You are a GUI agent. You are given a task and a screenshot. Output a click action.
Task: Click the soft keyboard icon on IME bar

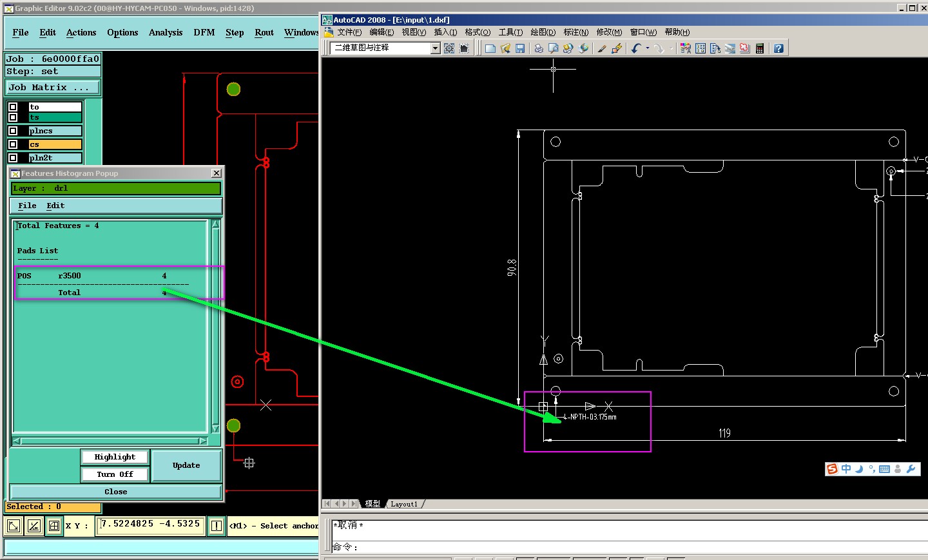point(884,469)
